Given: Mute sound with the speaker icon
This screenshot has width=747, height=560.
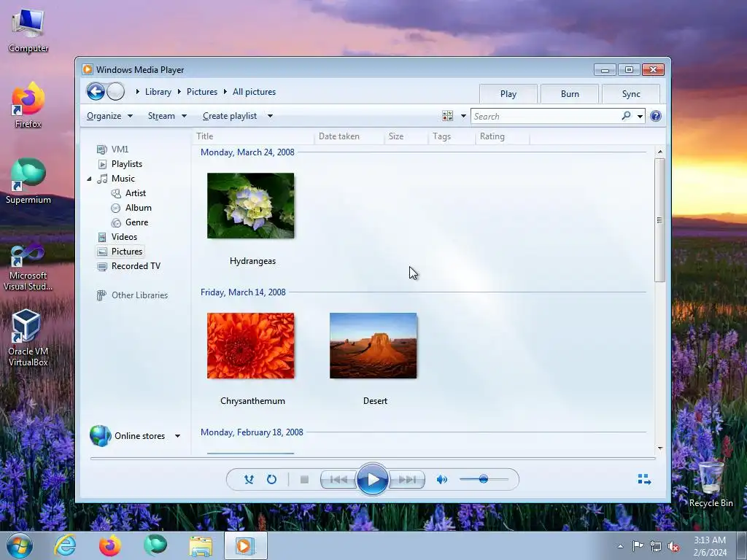Looking at the screenshot, I should pos(441,480).
